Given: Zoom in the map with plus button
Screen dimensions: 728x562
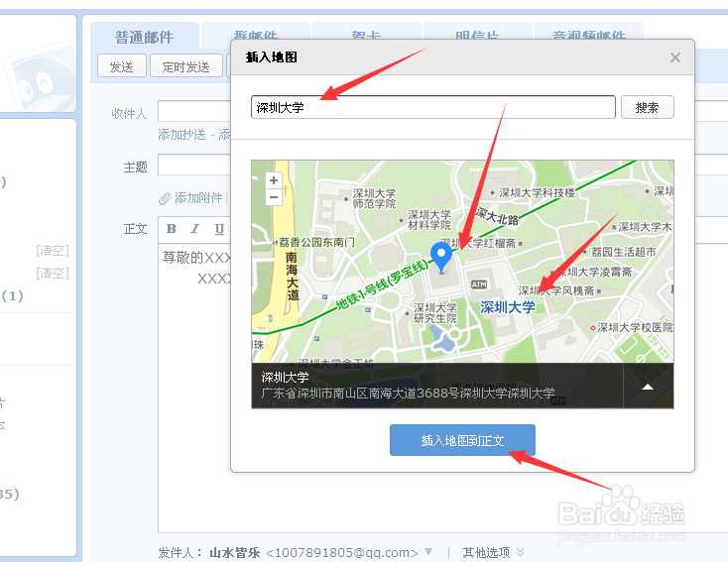Looking at the screenshot, I should [274, 180].
